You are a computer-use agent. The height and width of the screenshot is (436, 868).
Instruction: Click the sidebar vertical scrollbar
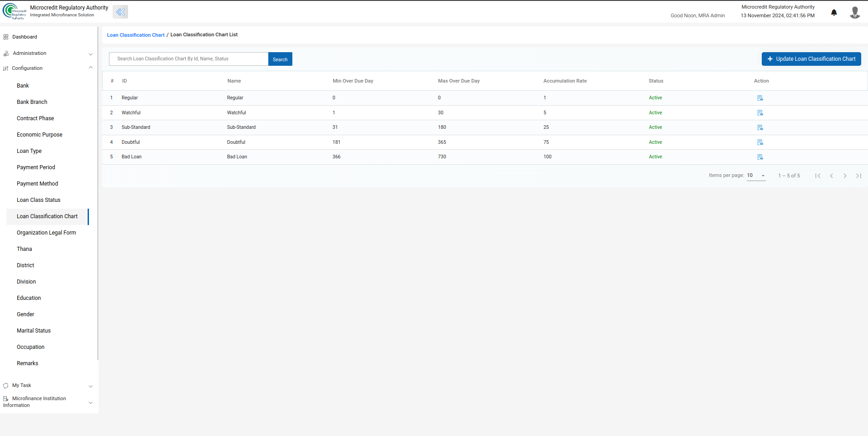click(x=98, y=193)
